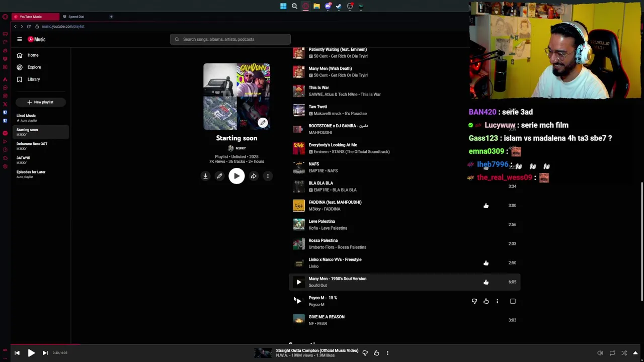
Task: Dislike Straight Outta Compton in player
Action: pyautogui.click(x=365, y=353)
